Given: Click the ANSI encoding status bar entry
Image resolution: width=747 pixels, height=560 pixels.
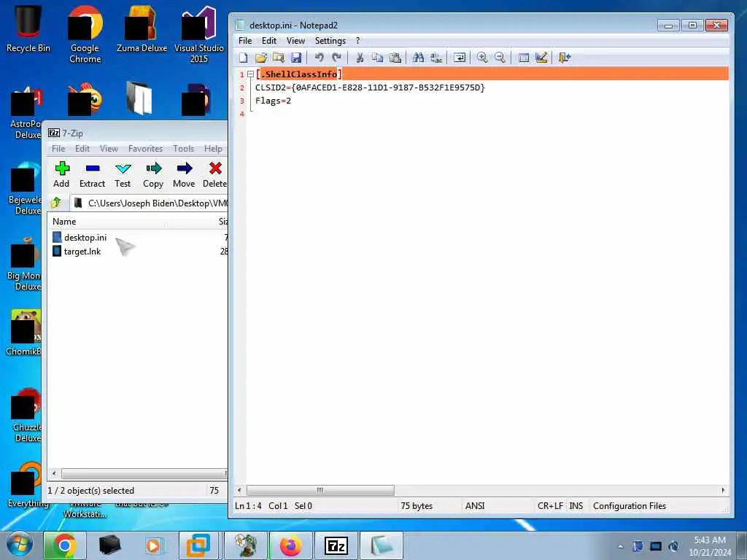Looking at the screenshot, I should coord(475,506).
